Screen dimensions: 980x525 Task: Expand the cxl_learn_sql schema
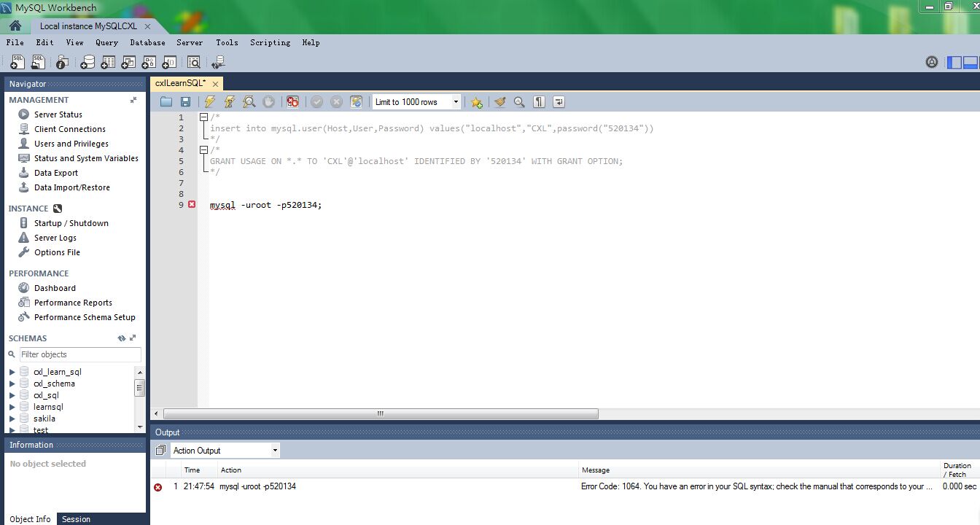12,372
